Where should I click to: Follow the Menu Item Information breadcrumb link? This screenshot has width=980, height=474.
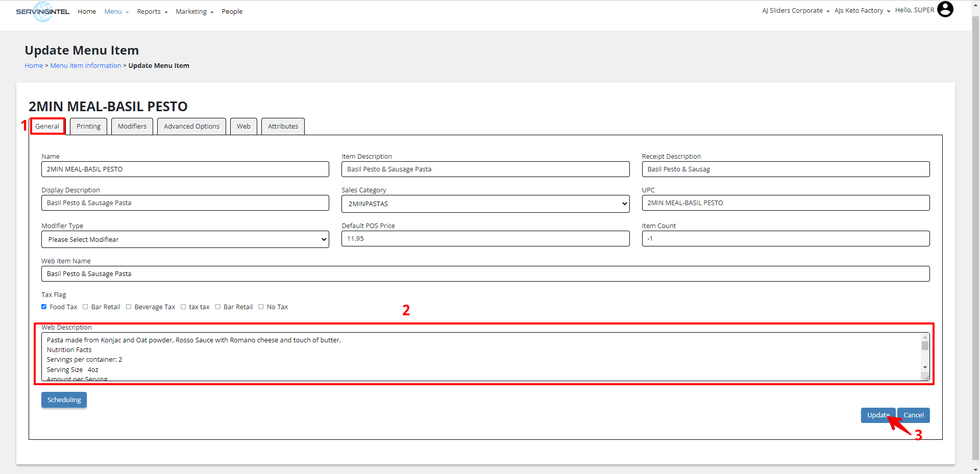pyautogui.click(x=86, y=66)
